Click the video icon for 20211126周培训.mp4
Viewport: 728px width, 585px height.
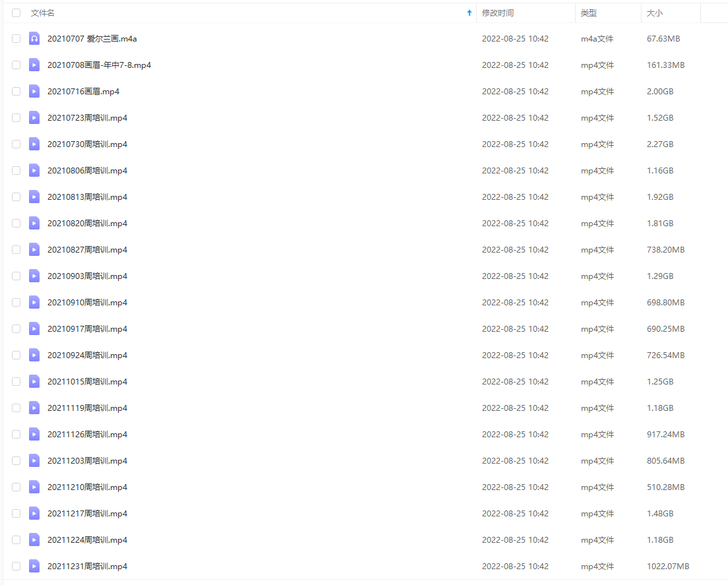click(34, 434)
